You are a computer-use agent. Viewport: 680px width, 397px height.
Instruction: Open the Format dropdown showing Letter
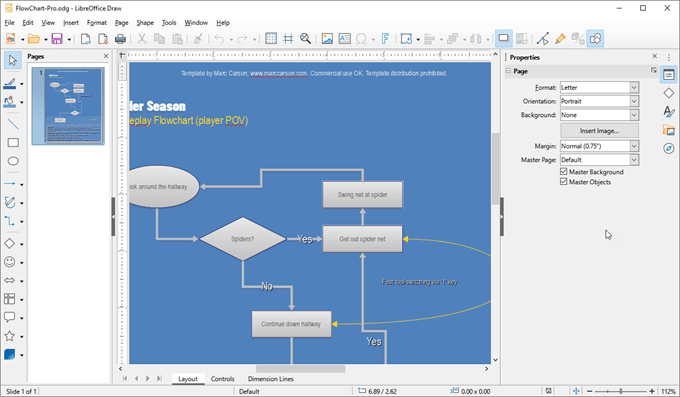(x=599, y=88)
